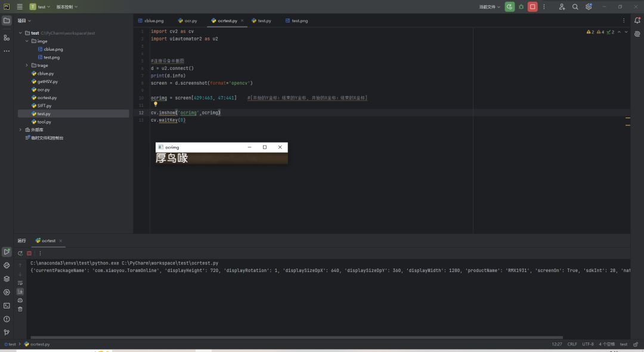Switch to the test.png editor tab

(297, 20)
